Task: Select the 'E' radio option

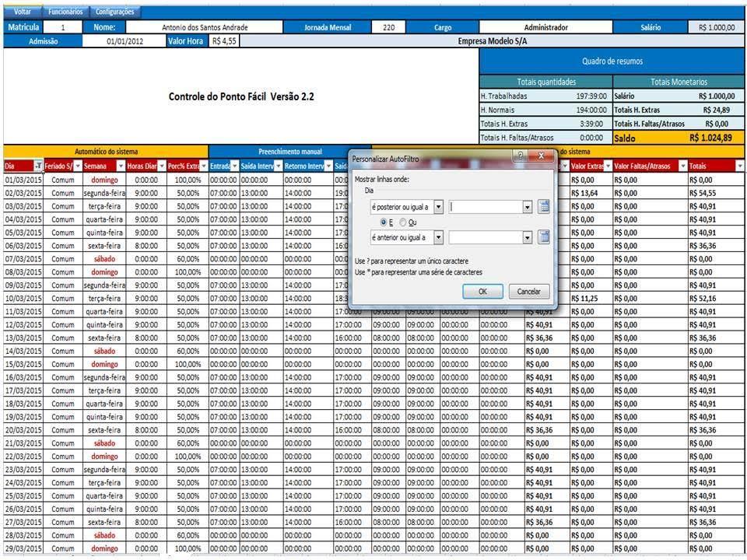Action: coord(384,222)
